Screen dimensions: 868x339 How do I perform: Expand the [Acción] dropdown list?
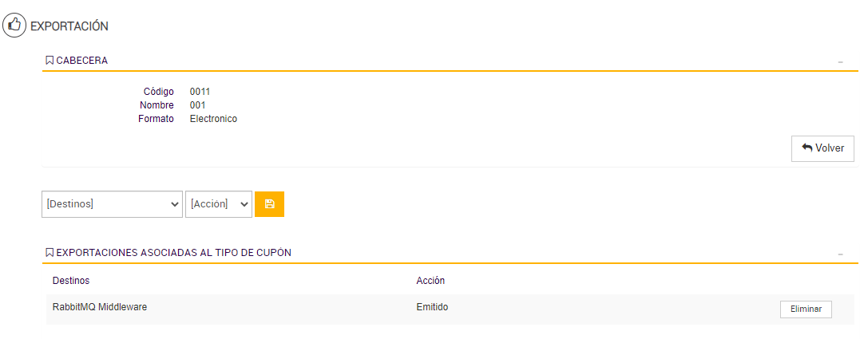pyautogui.click(x=219, y=204)
